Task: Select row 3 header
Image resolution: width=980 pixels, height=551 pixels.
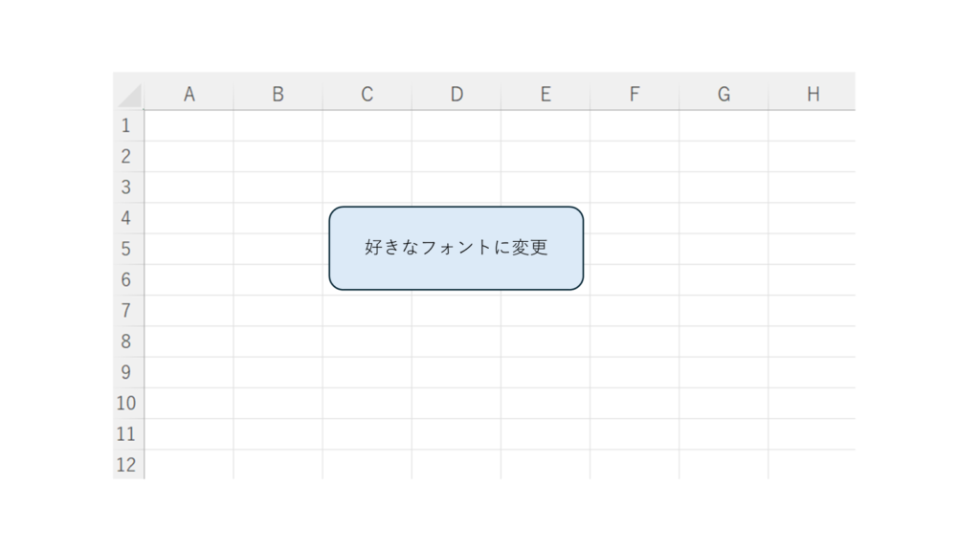Action: coord(126,187)
